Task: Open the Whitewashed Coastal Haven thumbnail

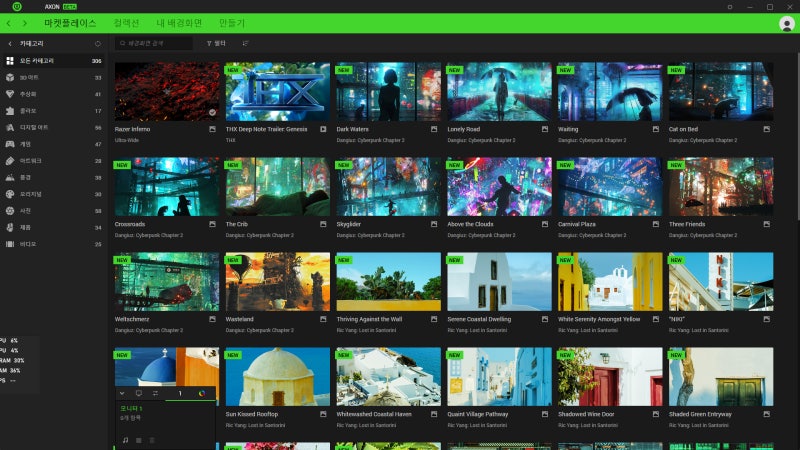Action: [x=388, y=377]
